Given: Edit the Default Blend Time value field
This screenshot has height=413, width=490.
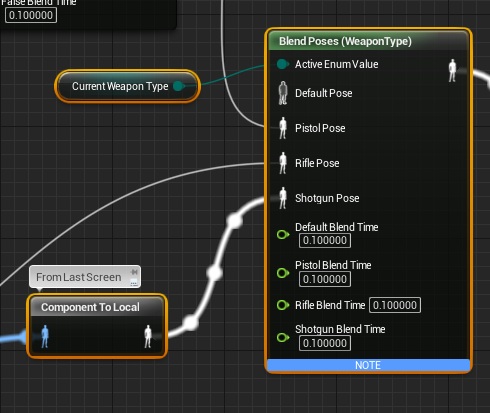Looking at the screenshot, I should pyautogui.click(x=325, y=240).
